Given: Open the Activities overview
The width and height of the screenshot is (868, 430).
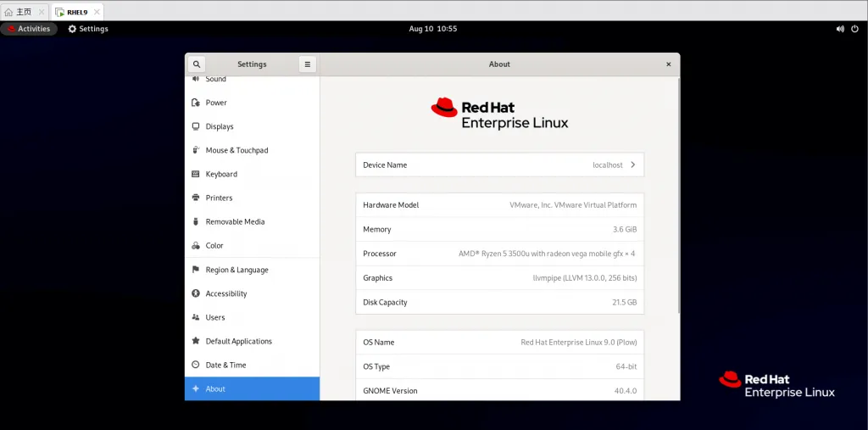Looking at the screenshot, I should tap(29, 29).
